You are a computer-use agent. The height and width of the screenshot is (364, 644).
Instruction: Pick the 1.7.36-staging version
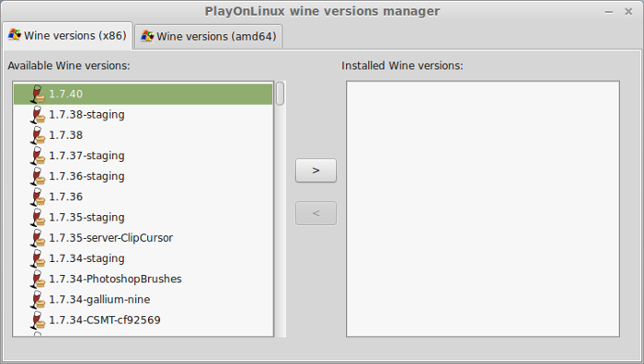143,176
